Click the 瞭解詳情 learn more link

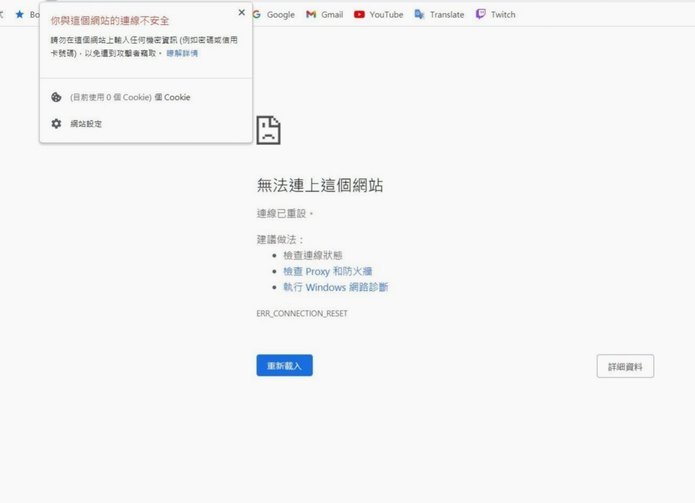182,53
